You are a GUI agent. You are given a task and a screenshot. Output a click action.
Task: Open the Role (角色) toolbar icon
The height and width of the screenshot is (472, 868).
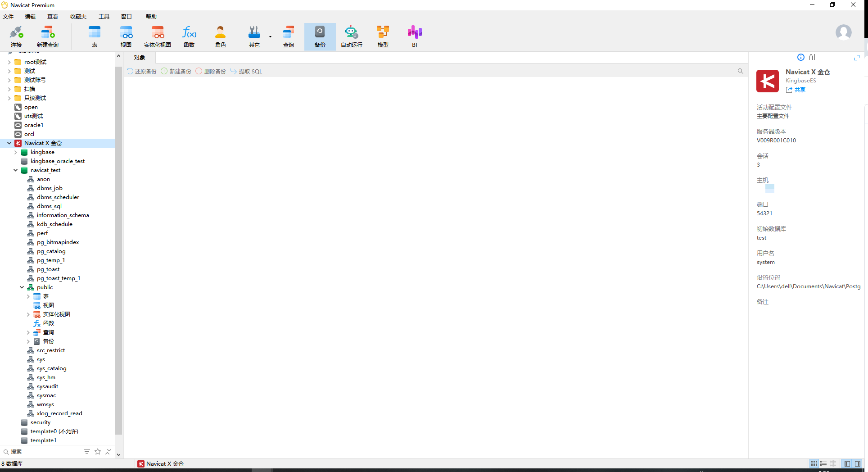point(221,36)
